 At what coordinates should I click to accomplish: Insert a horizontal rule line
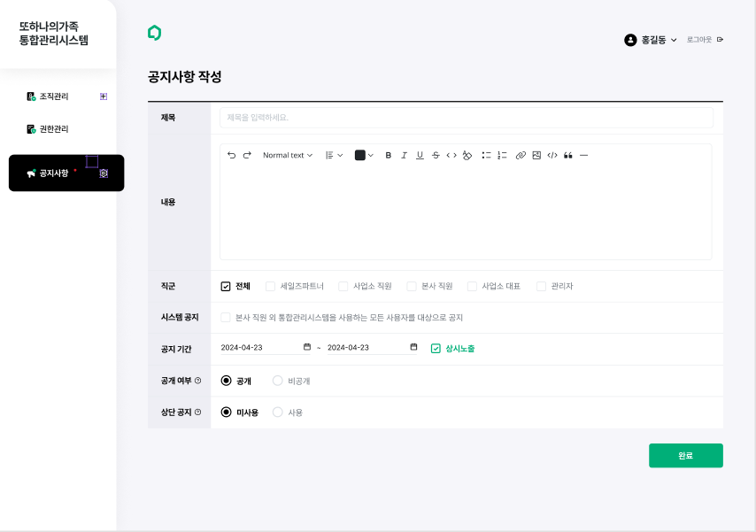click(x=584, y=155)
